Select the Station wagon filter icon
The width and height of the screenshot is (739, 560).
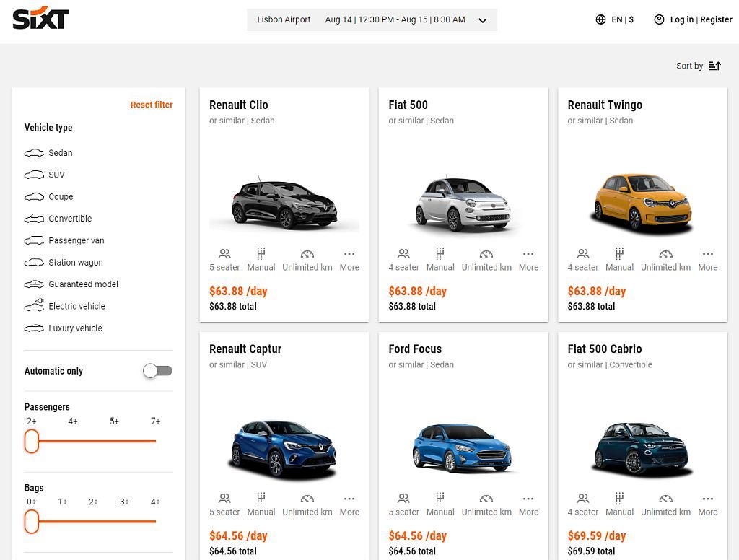point(34,262)
